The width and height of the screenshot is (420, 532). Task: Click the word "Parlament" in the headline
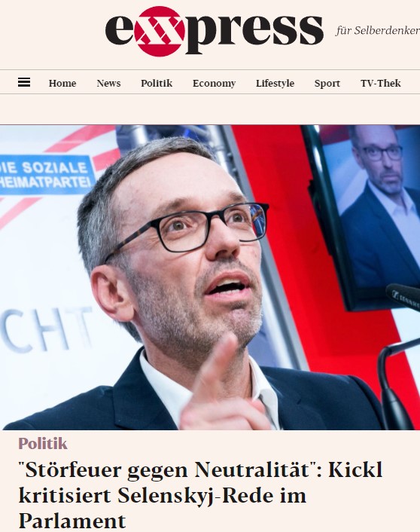click(72, 521)
